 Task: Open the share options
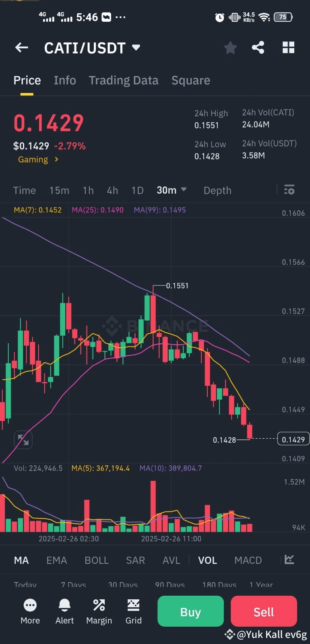[258, 47]
